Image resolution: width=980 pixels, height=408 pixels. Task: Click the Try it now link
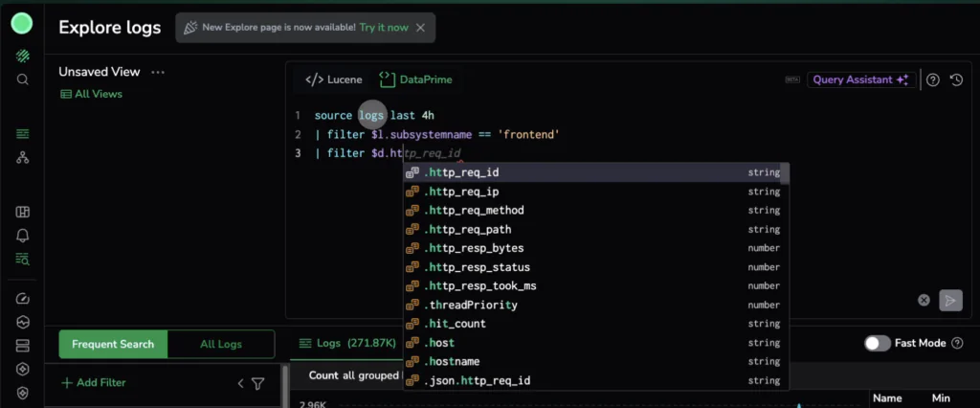point(383,28)
